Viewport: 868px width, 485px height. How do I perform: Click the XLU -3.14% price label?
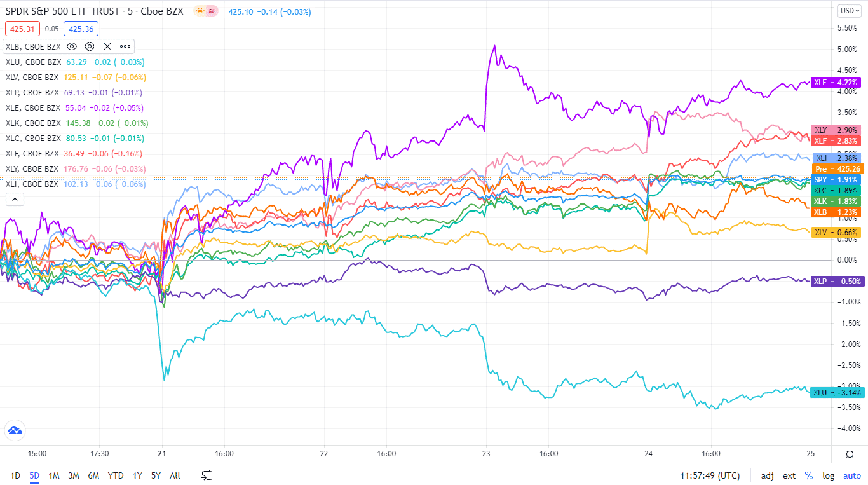click(836, 392)
